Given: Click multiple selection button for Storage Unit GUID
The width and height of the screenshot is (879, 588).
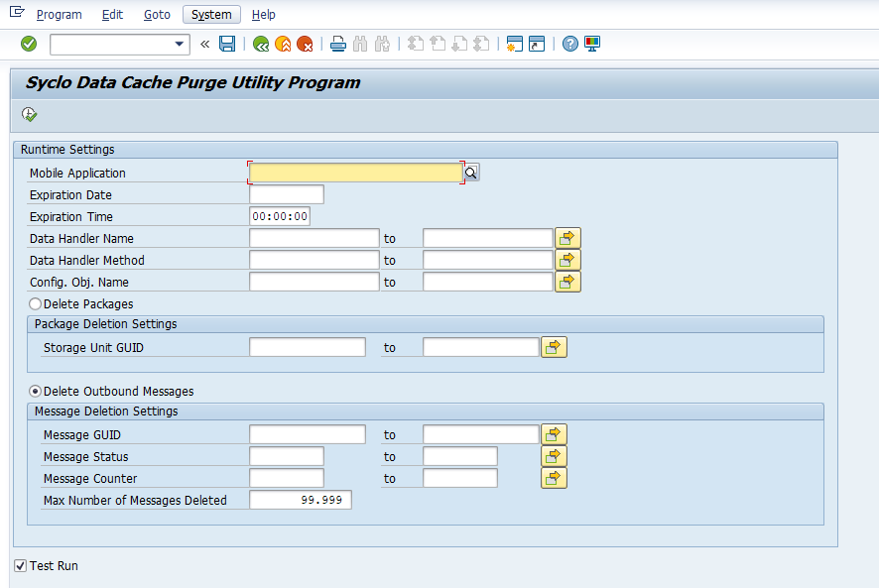Looking at the screenshot, I should pos(554,347).
